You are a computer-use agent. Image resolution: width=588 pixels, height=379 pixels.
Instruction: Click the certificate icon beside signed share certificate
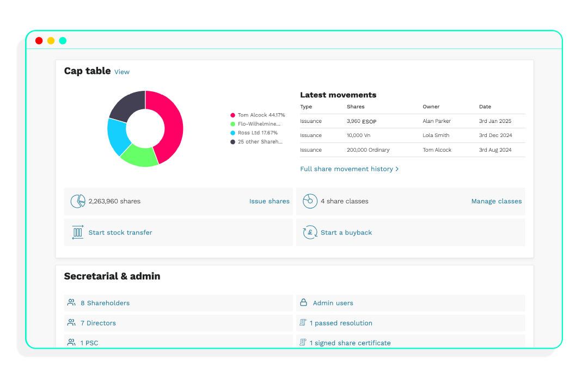pos(303,343)
